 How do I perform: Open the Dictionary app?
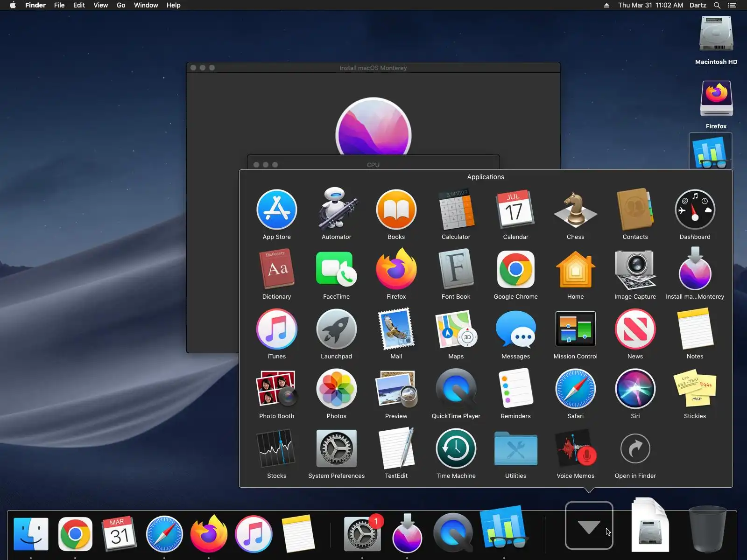coord(276,269)
